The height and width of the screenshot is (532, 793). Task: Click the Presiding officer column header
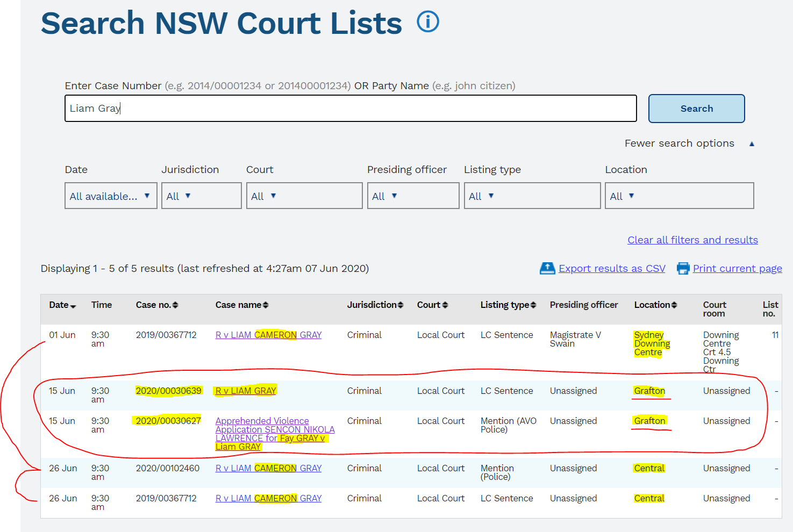tap(584, 305)
